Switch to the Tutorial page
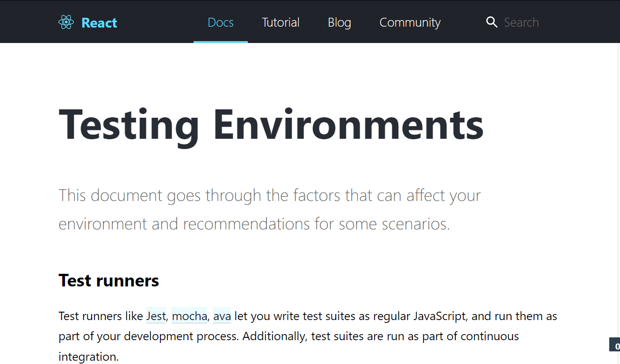This screenshot has height=364, width=620. (x=281, y=22)
